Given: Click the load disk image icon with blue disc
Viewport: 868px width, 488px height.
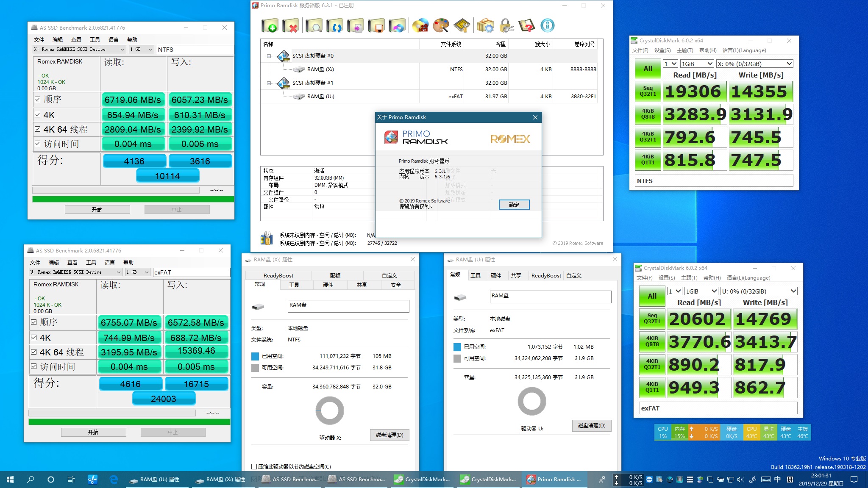Looking at the screenshot, I should pos(397,26).
